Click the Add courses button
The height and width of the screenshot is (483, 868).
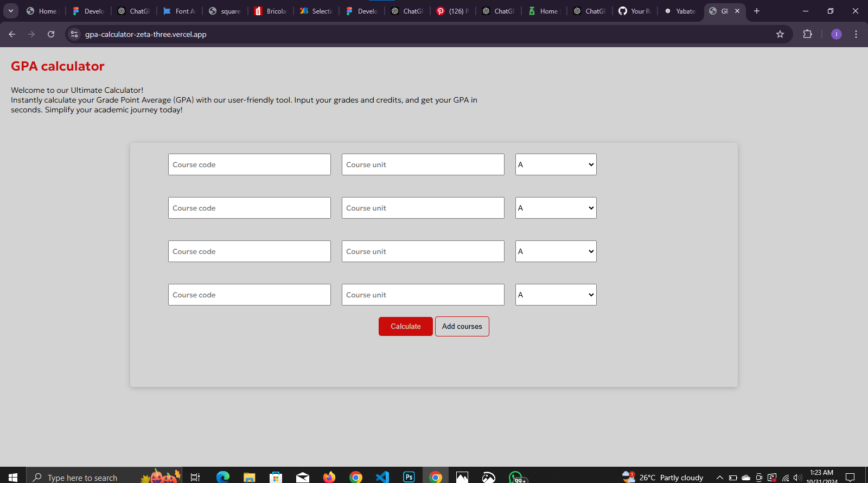click(462, 326)
